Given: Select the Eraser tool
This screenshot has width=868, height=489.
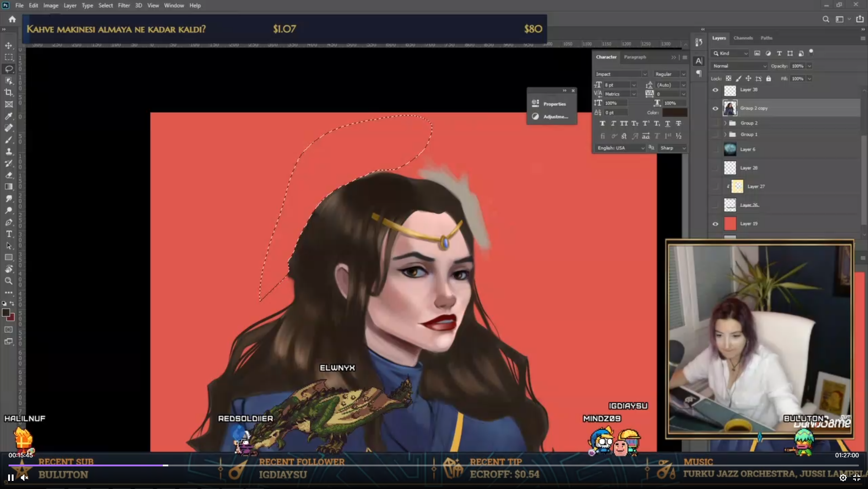Looking at the screenshot, I should point(9,175).
